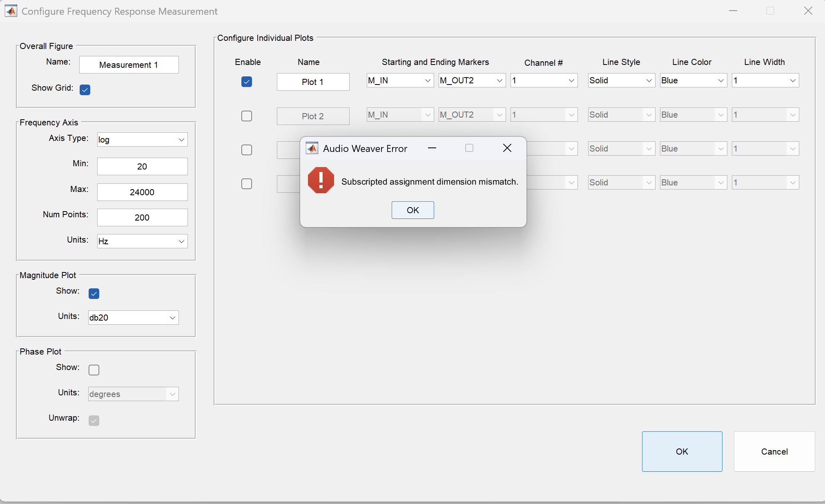Viewport: 825px width, 504px height.
Task: Open the Plot 1 ending marker M_OUT2 dropdown
Action: tap(472, 80)
